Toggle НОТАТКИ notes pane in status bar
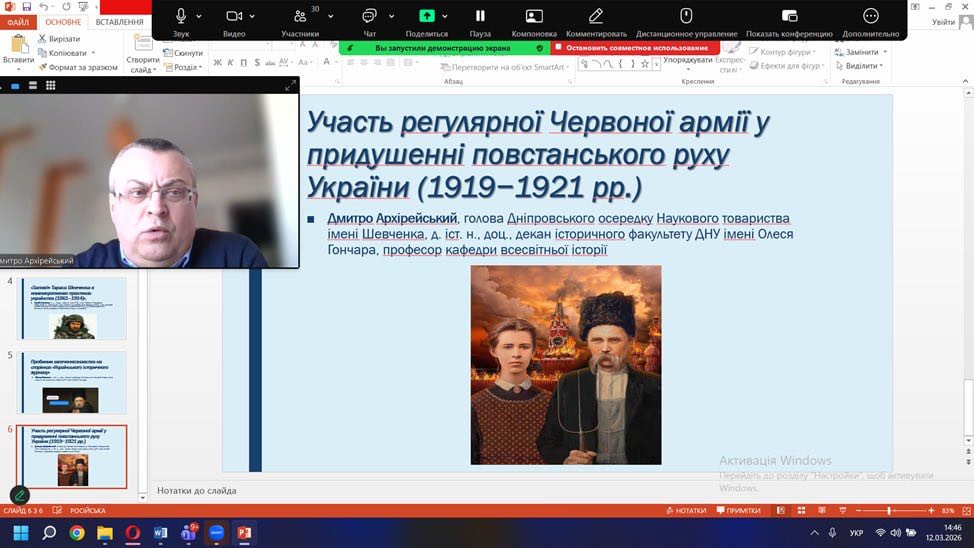This screenshot has width=974, height=548. click(x=685, y=511)
